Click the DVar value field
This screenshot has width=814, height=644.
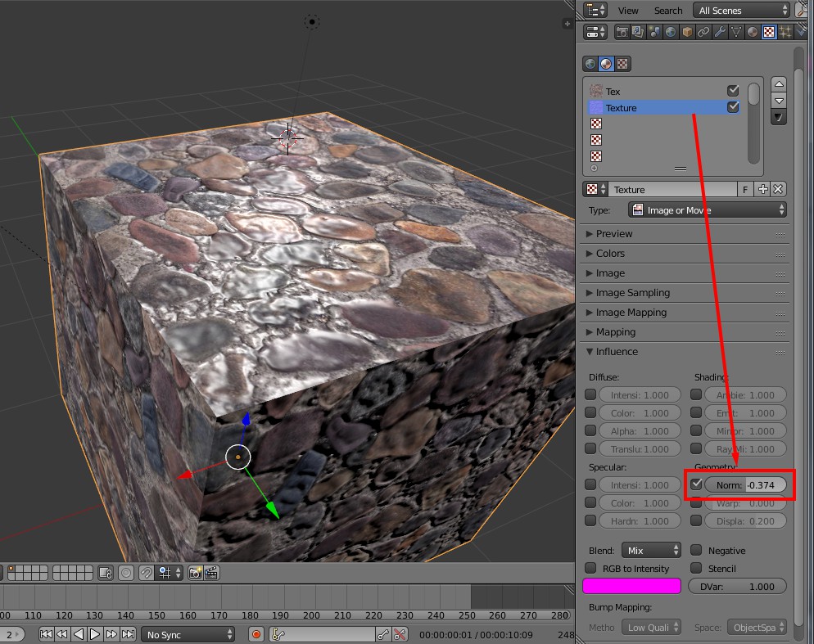point(737,586)
